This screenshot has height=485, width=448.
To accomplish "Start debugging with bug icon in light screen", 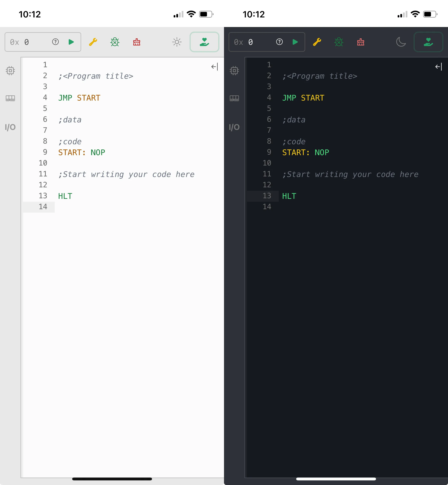I will click(115, 42).
